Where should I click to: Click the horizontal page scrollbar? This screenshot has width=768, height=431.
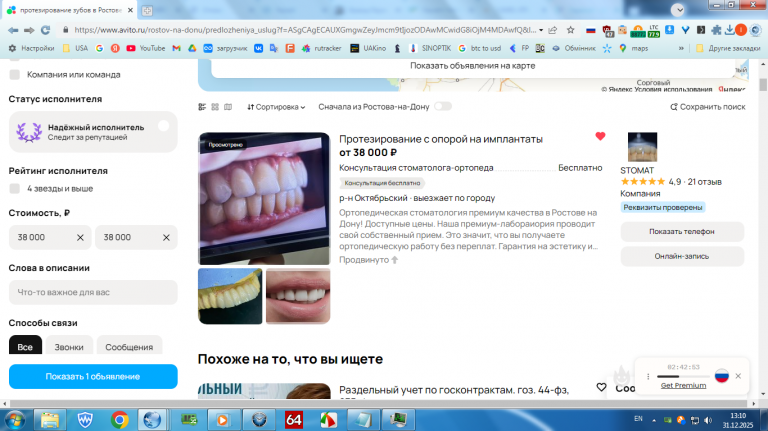pyautogui.click(x=379, y=404)
